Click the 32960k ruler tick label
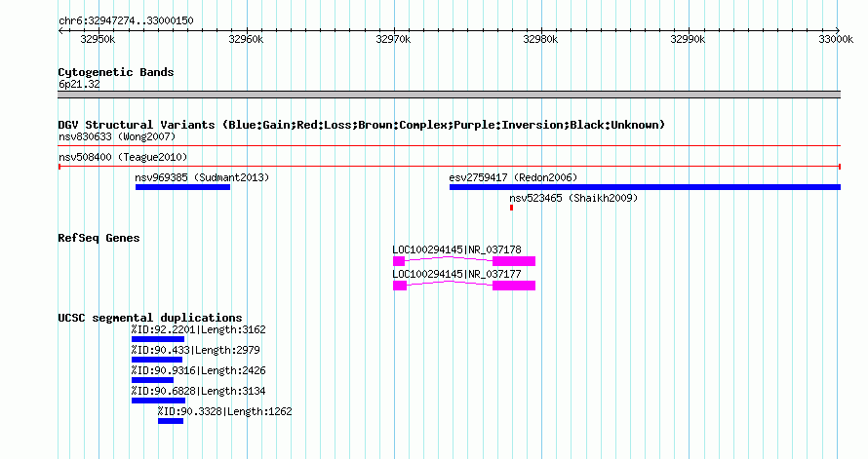The width and height of the screenshot is (868, 459). (246, 39)
